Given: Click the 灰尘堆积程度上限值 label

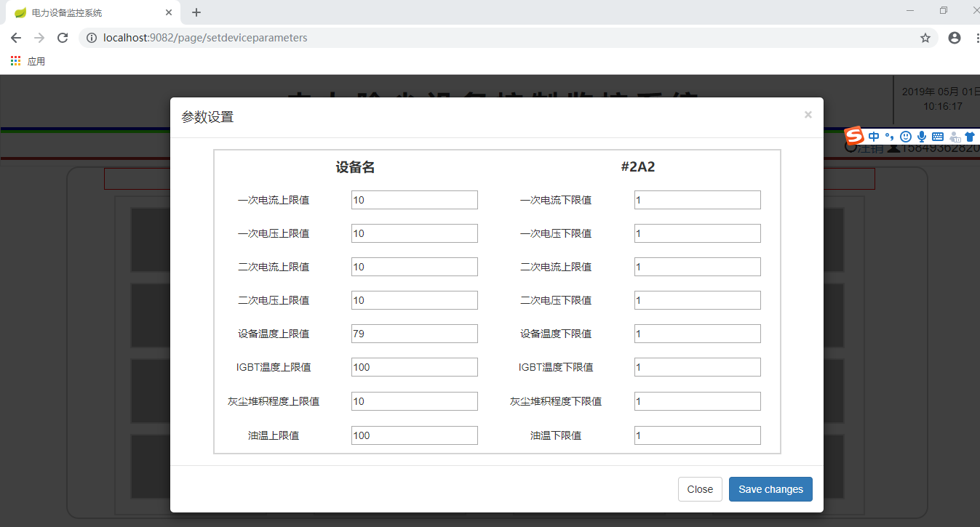Looking at the screenshot, I should pos(274,401).
